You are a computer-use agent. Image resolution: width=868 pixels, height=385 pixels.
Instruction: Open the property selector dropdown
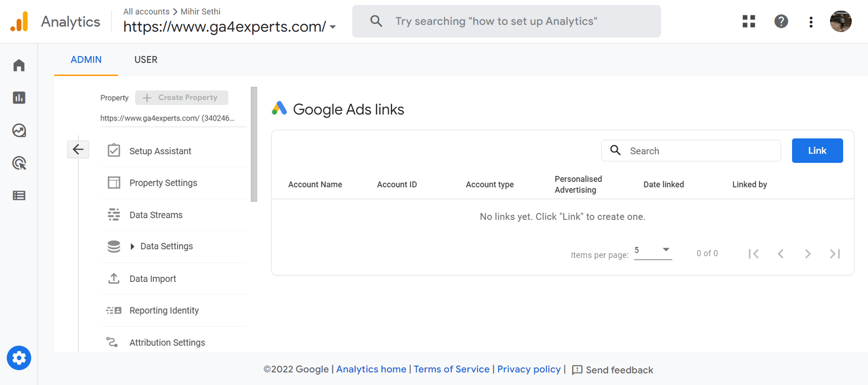point(334,26)
